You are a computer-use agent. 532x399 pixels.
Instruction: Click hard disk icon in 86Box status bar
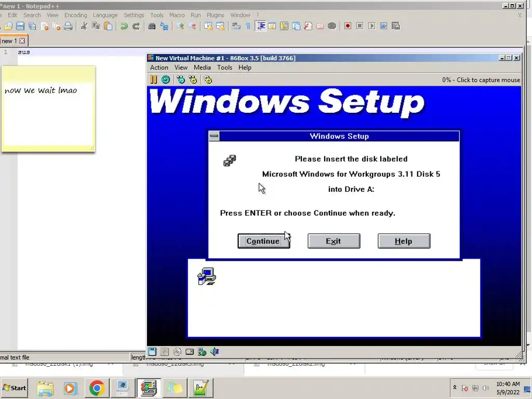(x=189, y=352)
